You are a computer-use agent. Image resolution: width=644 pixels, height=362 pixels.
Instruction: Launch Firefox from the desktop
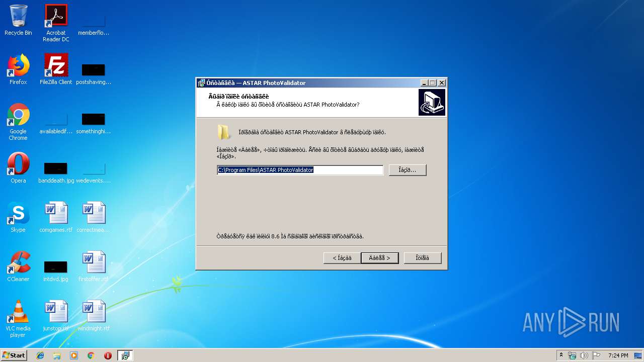pos(18,69)
